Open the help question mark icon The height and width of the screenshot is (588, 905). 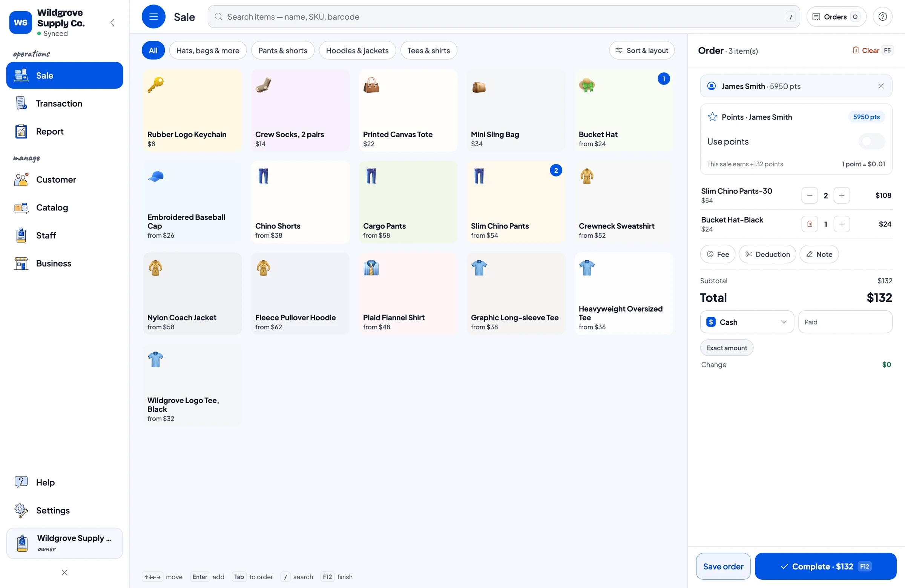882,17
